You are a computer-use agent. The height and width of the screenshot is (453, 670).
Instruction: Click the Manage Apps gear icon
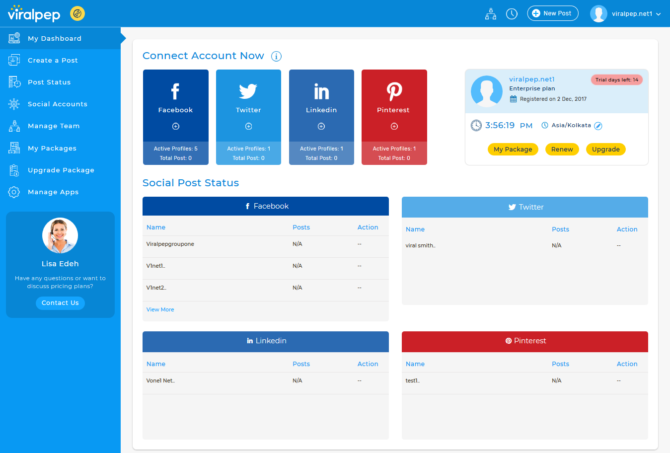tap(14, 192)
